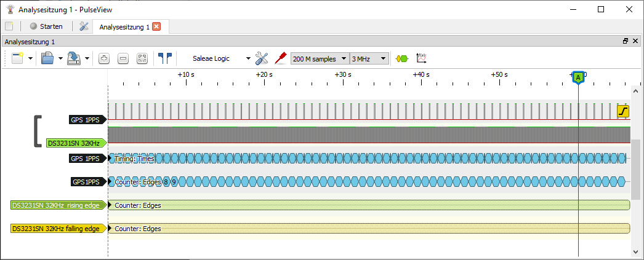The height and width of the screenshot is (260, 644).
Task: Maximize the PulseView window
Action: point(601,9)
